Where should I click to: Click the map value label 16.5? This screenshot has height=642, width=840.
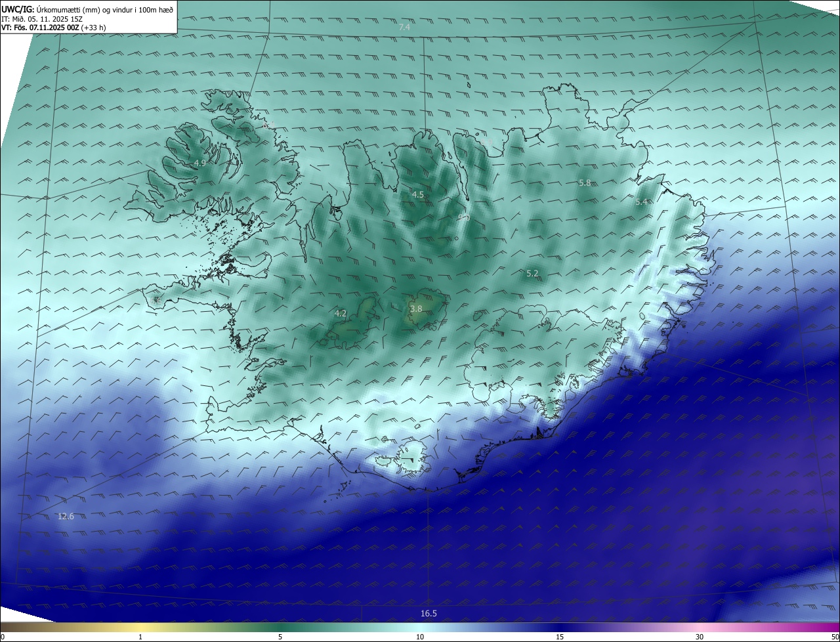[429, 614]
